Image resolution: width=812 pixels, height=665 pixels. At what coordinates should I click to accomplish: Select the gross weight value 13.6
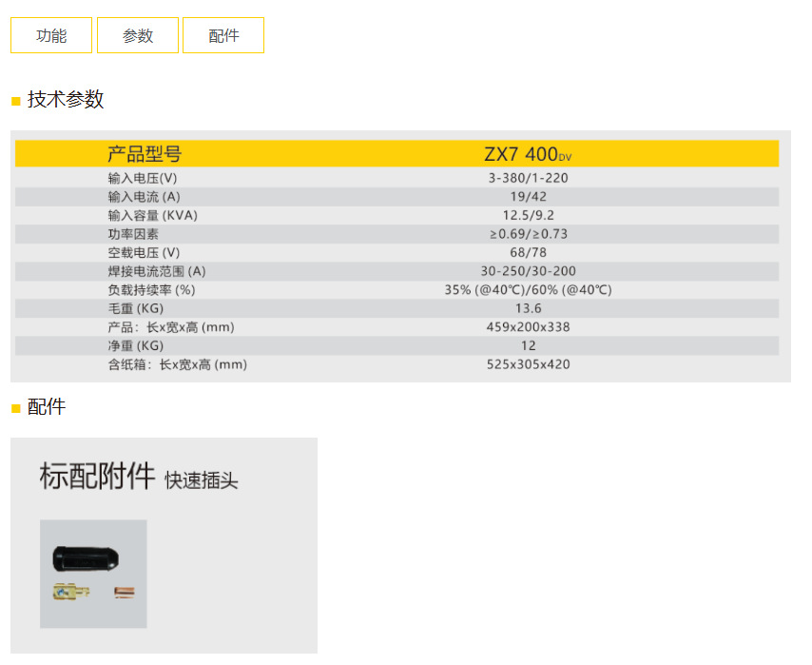point(529,309)
